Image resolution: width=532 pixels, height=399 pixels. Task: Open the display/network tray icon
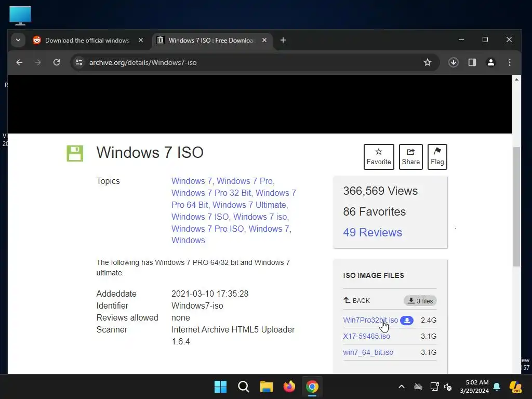(434, 387)
